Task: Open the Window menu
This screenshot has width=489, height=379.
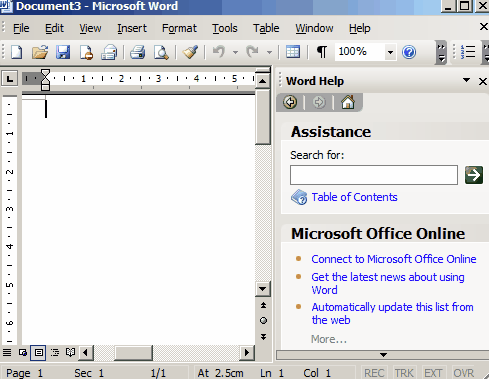Action: [314, 28]
